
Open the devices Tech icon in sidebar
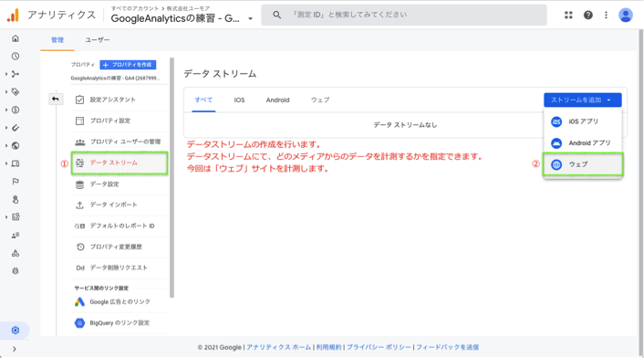click(16, 163)
